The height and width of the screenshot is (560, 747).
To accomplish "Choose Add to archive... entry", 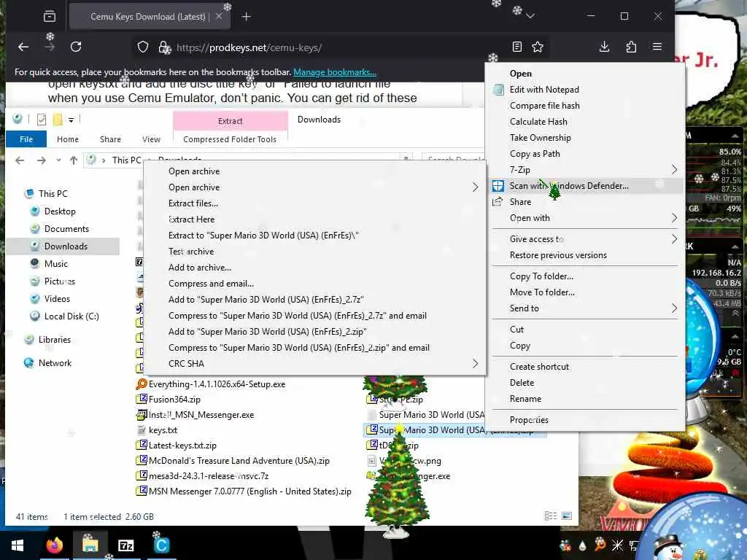I will pyautogui.click(x=315, y=268).
